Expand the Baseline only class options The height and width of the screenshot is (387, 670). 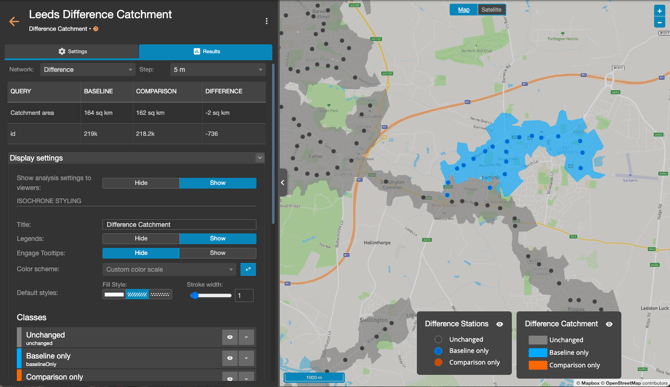(247, 358)
